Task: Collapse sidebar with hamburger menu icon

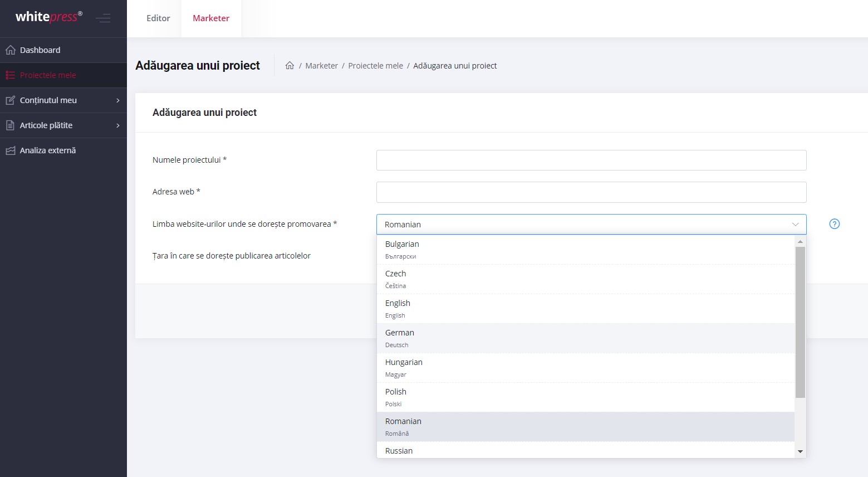Action: pyautogui.click(x=103, y=18)
